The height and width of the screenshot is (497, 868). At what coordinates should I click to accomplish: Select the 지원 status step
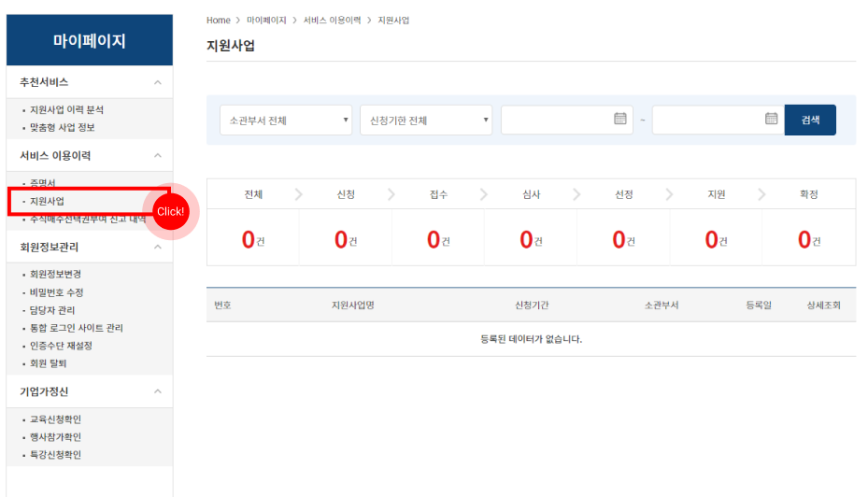717,194
